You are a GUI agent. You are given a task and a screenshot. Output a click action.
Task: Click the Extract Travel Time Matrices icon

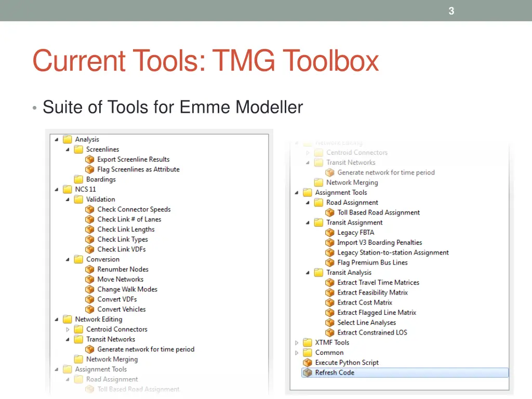click(x=329, y=283)
